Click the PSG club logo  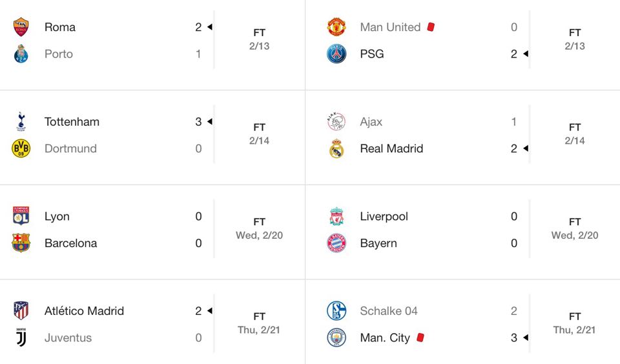pyautogui.click(x=336, y=54)
